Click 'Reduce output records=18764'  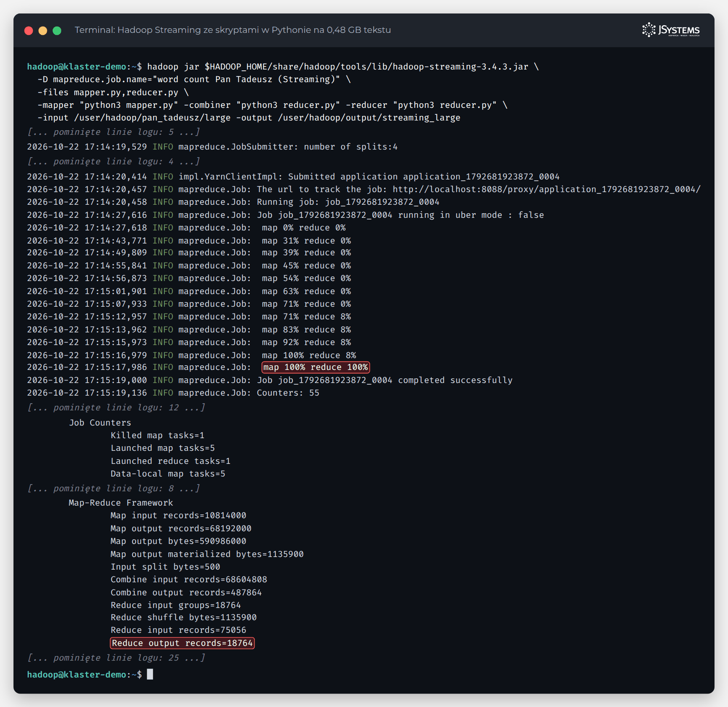(182, 643)
